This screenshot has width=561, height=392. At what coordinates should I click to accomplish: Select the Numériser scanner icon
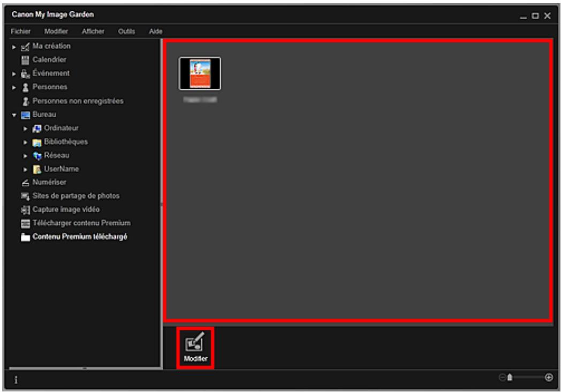[x=24, y=183]
